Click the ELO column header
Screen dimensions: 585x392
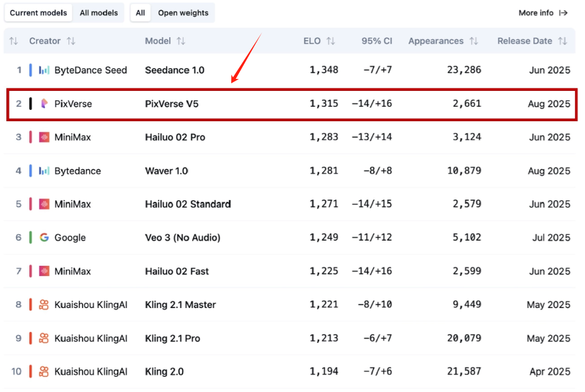click(x=312, y=41)
